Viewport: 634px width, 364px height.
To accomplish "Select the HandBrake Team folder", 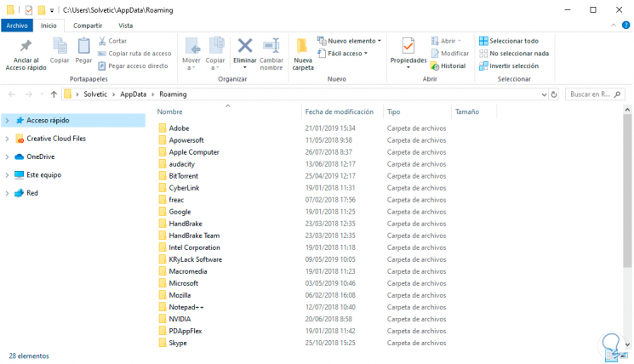I will pyautogui.click(x=194, y=236).
